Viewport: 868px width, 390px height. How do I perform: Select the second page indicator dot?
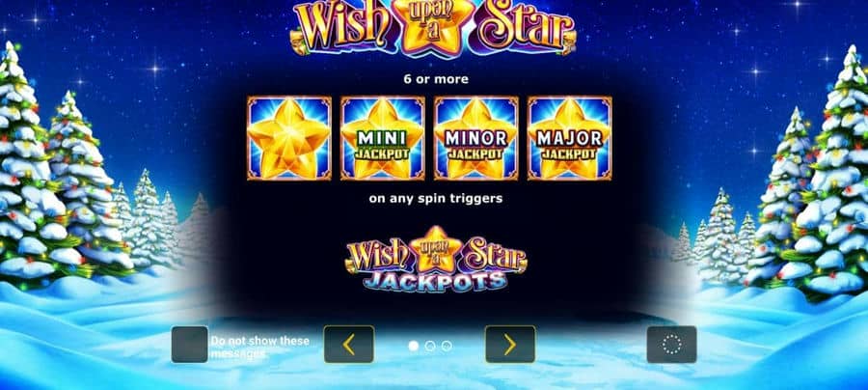(430, 346)
